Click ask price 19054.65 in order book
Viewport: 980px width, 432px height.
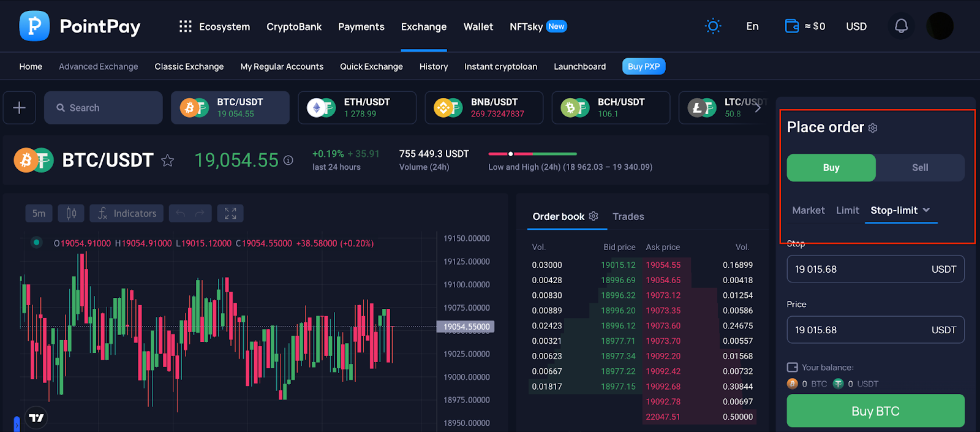tap(663, 280)
